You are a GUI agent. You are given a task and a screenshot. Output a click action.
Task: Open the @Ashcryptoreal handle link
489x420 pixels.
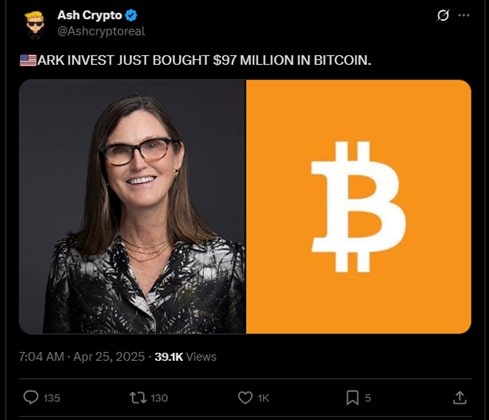(x=101, y=31)
